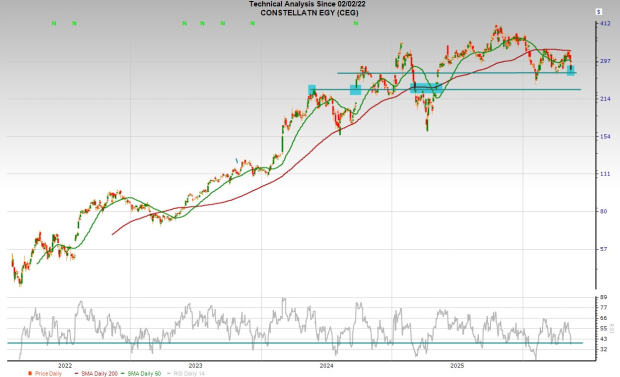This screenshot has height=377, width=620.
Task: Select the Price Daily legend entry
Action: 45,373
